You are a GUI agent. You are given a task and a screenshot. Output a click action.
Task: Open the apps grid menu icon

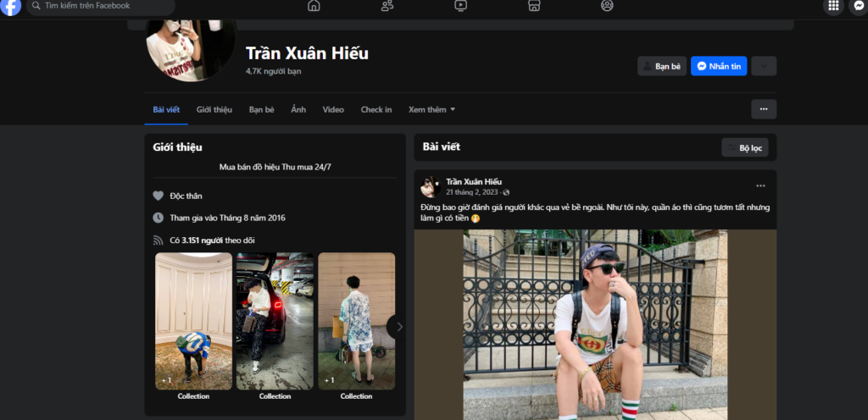pyautogui.click(x=833, y=6)
